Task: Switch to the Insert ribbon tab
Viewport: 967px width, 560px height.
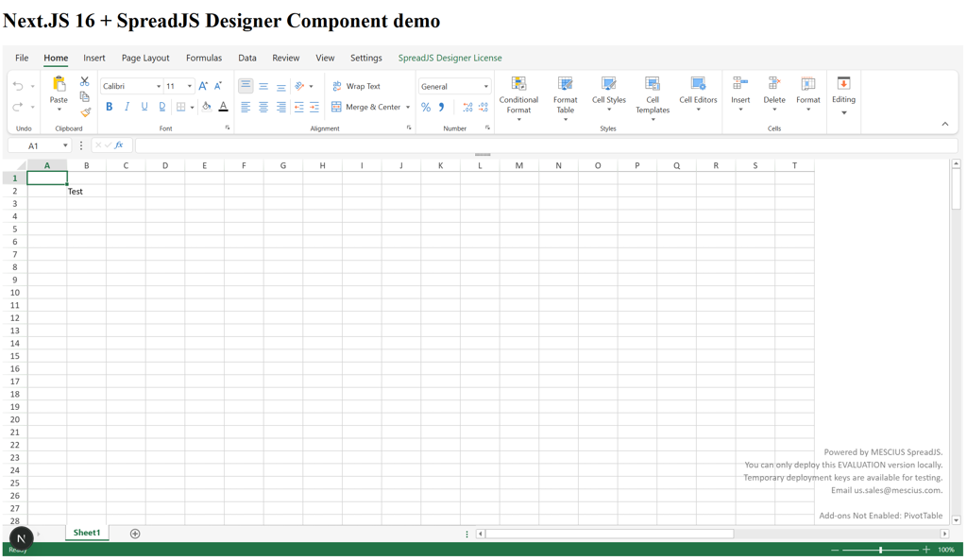Action: pos(94,58)
